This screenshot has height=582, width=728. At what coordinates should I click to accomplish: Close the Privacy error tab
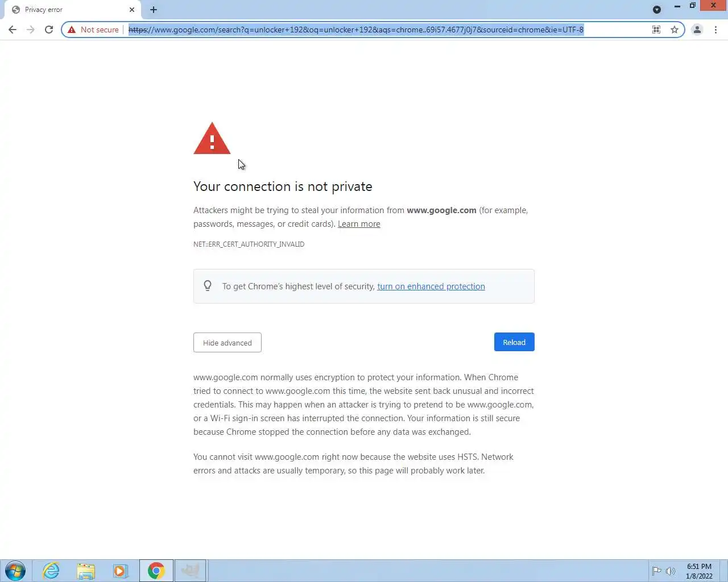(132, 10)
